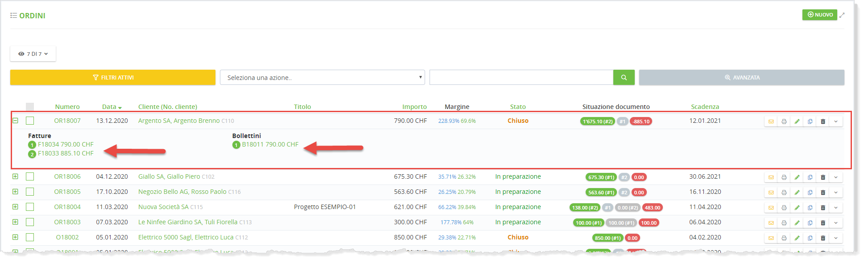Edit order OR18005 with pencil icon
Viewport: 868px width, 260px height.
click(x=797, y=193)
